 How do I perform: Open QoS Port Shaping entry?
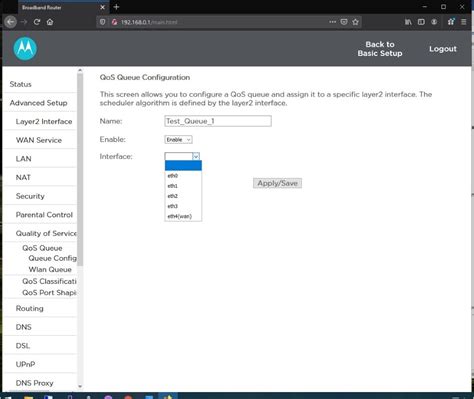49,293
